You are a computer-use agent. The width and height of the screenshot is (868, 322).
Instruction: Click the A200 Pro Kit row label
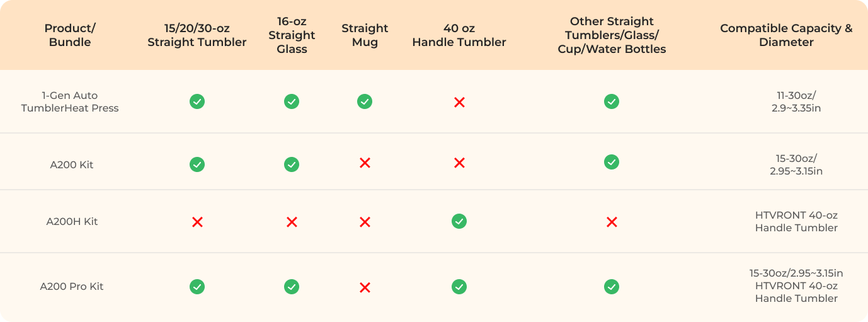[72, 287]
